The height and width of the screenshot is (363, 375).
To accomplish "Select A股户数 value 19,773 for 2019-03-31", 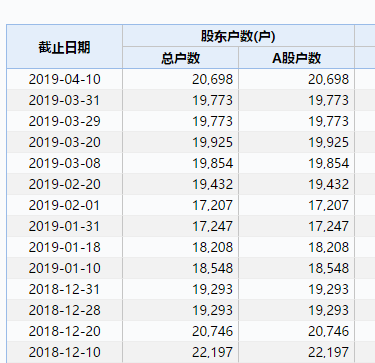I will pyautogui.click(x=329, y=100).
